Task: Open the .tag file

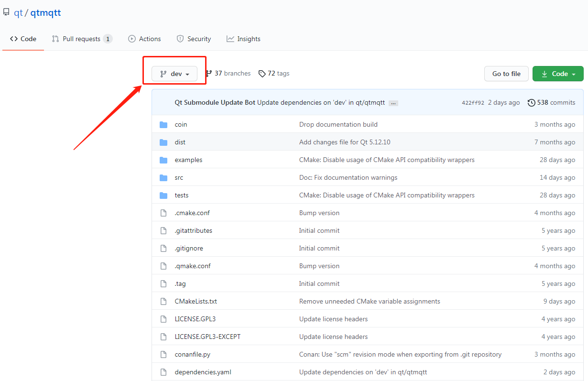Action: (180, 284)
